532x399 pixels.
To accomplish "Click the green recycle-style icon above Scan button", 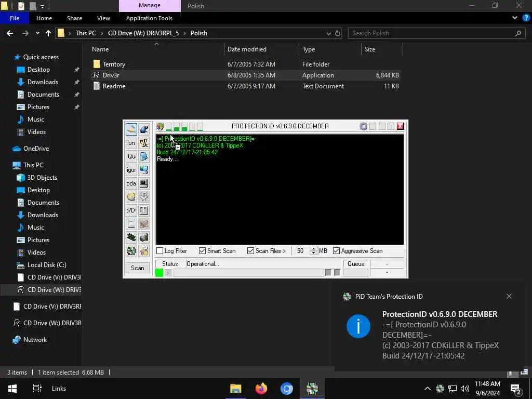I will (x=131, y=251).
